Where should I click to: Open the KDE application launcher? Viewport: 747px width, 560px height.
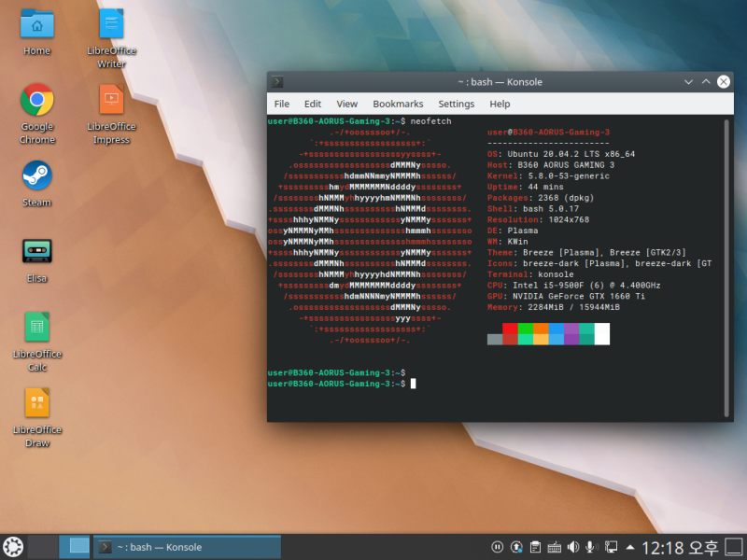(x=13, y=547)
